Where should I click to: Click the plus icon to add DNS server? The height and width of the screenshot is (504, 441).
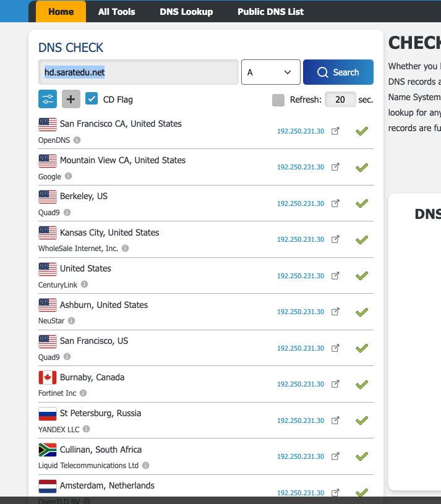point(71,99)
